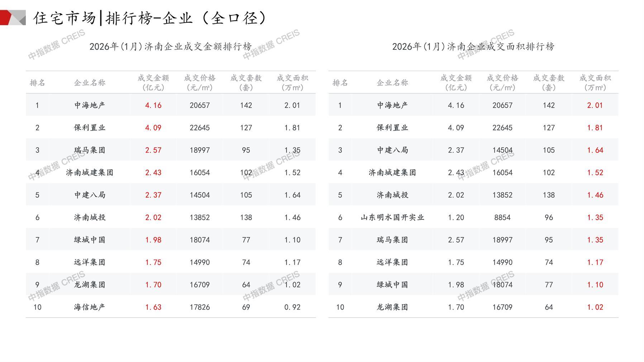The height and width of the screenshot is (362, 644).
Task: Click the 8854 price value for 山东明水国开实业
Action: 502,218
